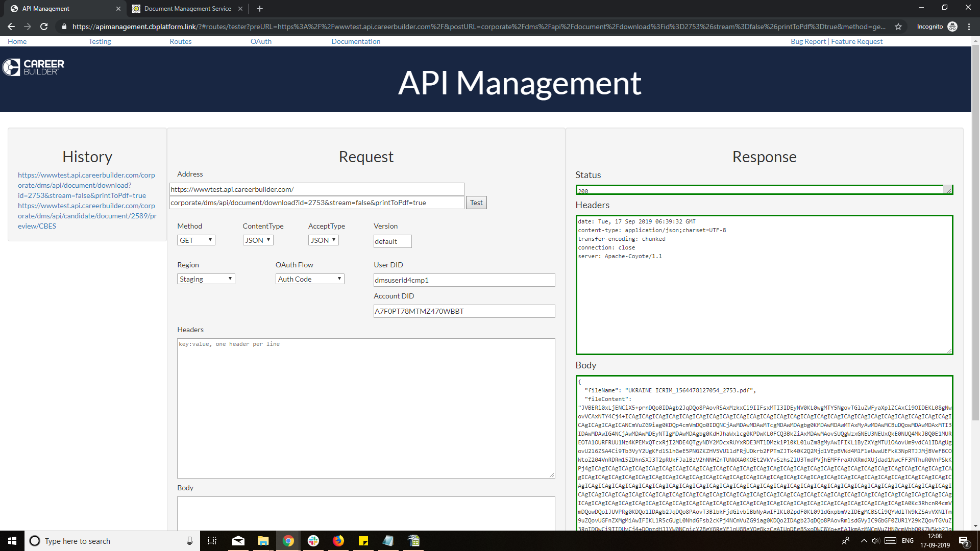Open the notepad-like taskbar app
The image size is (980, 551).
(x=388, y=541)
